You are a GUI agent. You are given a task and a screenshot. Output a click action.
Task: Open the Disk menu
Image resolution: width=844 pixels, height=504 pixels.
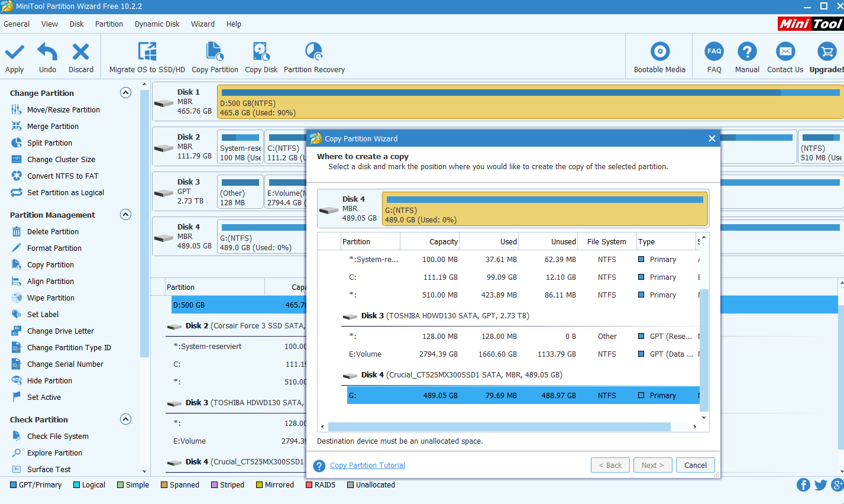pos(77,24)
